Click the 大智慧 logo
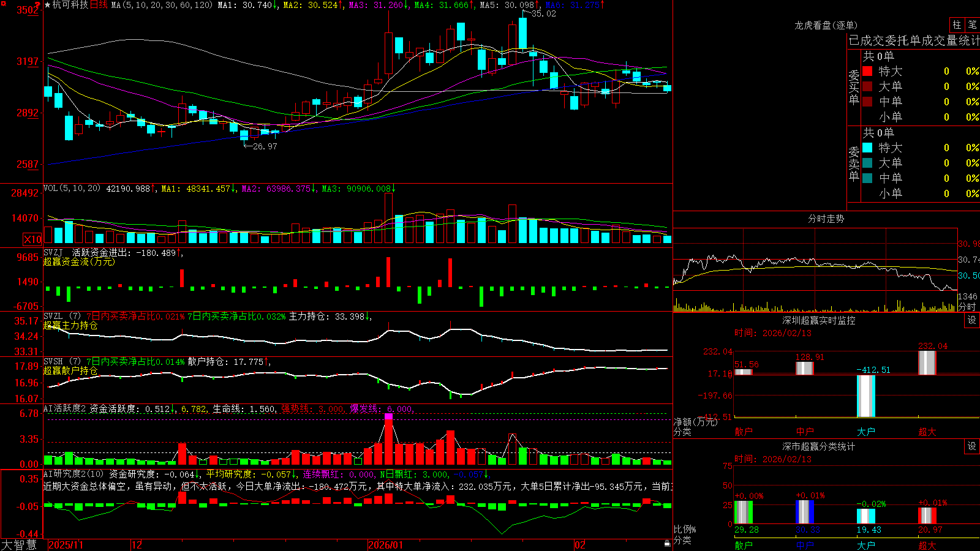980x551 pixels. pyautogui.click(x=19, y=544)
